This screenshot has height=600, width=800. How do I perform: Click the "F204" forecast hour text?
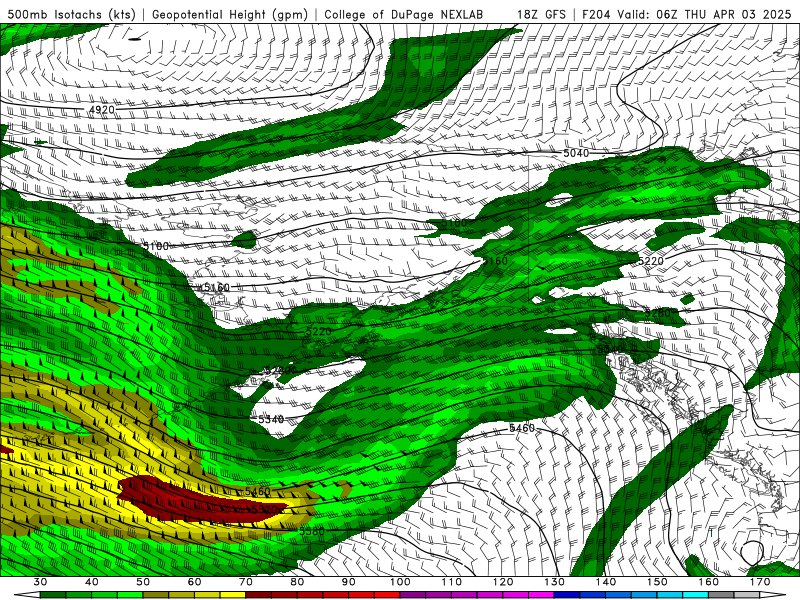point(597,14)
